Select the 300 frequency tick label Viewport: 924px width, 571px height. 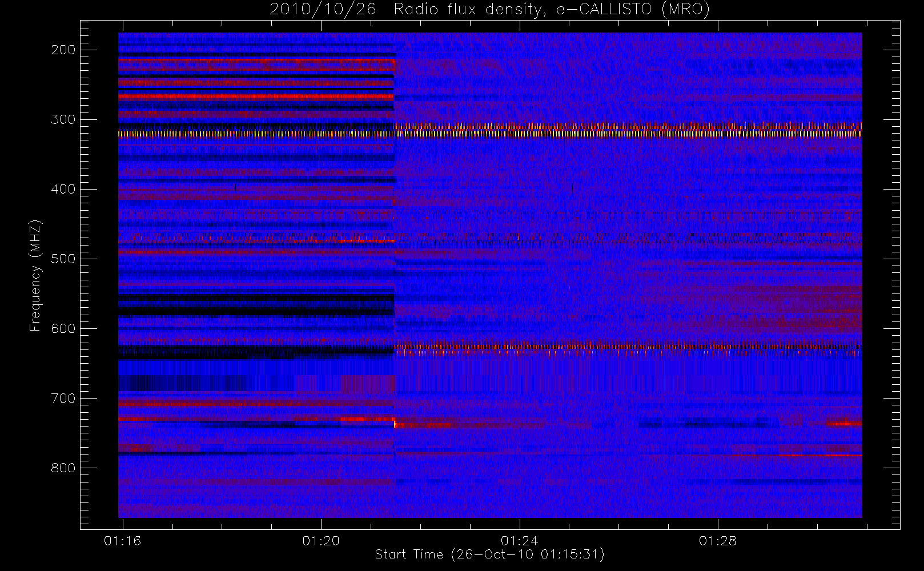[x=63, y=119]
